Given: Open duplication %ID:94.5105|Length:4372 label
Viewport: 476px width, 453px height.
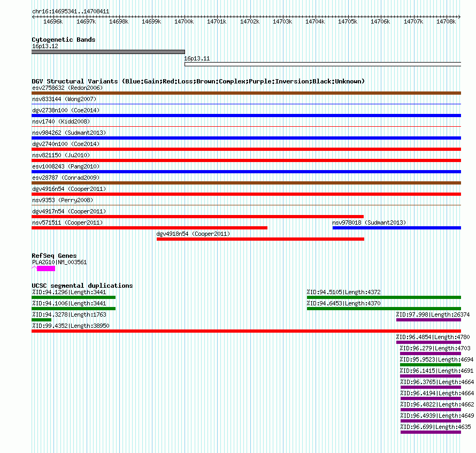Looking at the screenshot, I should (344, 292).
